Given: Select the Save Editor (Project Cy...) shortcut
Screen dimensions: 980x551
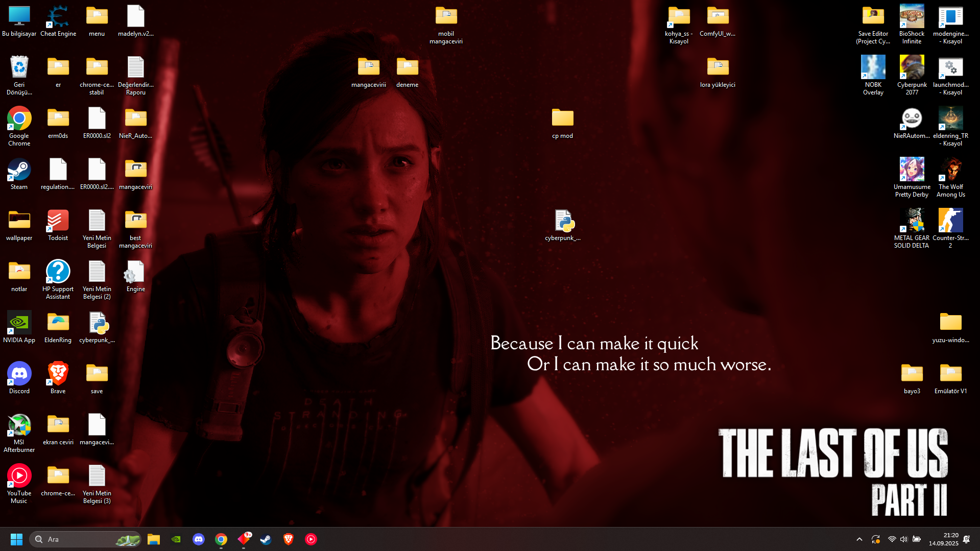Looking at the screenshot, I should (873, 25).
